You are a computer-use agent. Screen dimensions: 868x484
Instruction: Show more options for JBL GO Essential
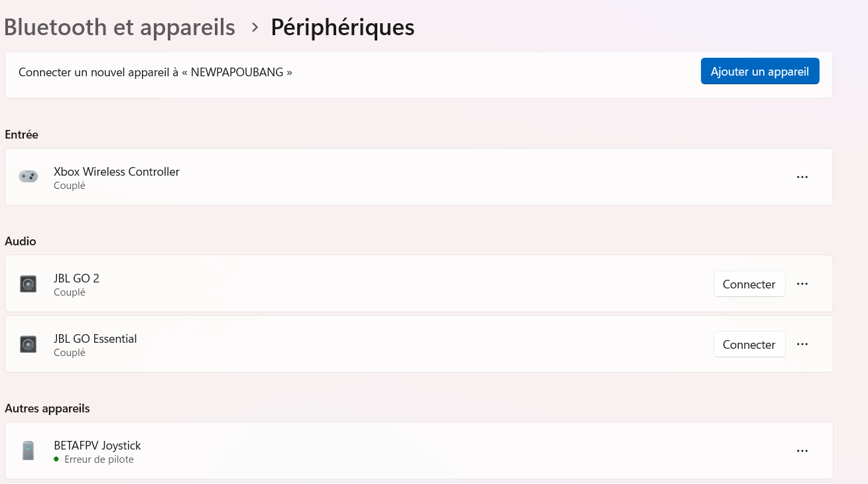[802, 344]
